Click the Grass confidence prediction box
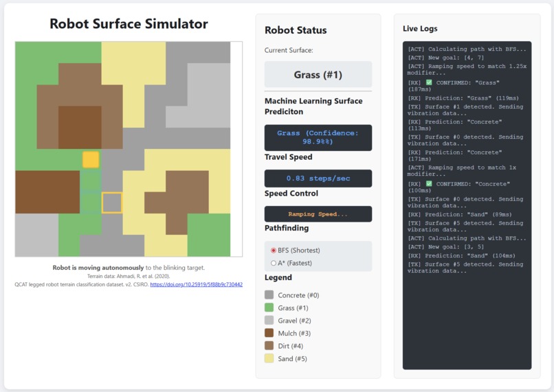 (318, 137)
